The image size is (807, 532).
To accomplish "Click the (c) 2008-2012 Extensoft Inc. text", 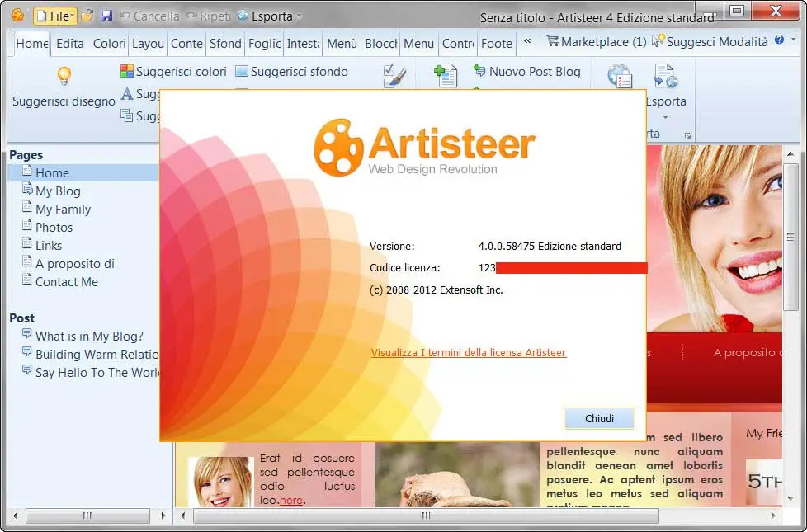I will click(x=436, y=290).
